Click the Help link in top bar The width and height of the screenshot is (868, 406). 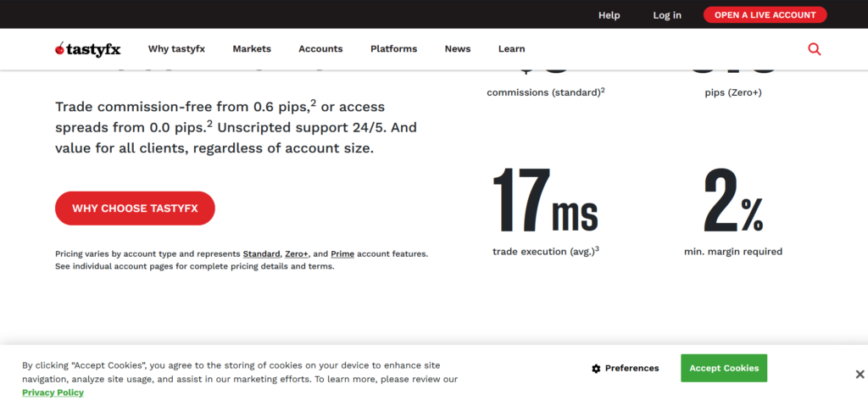click(609, 15)
